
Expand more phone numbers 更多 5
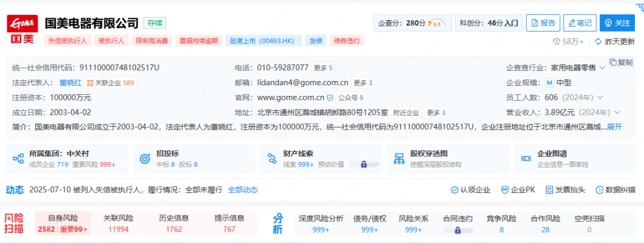pos(323,68)
